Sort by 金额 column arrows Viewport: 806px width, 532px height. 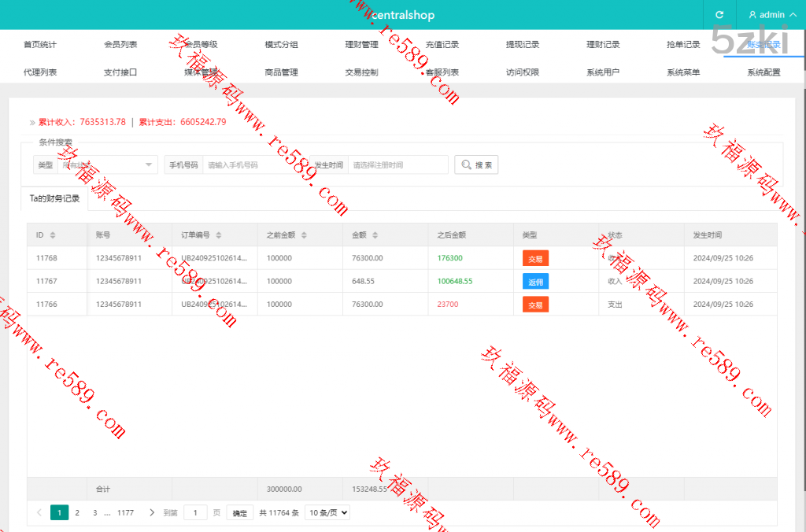(375, 235)
